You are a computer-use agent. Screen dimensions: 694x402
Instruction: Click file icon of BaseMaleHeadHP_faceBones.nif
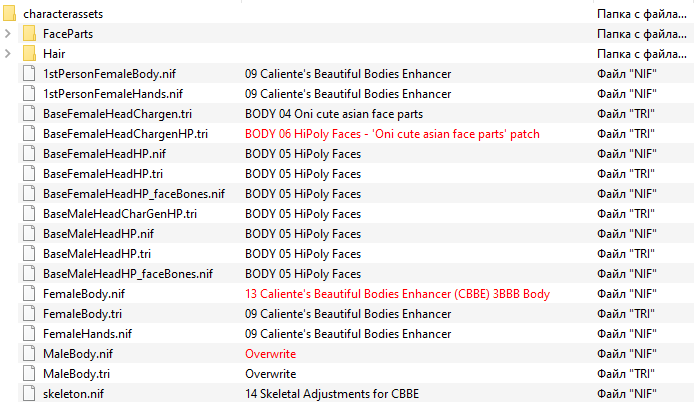pyautogui.click(x=29, y=274)
